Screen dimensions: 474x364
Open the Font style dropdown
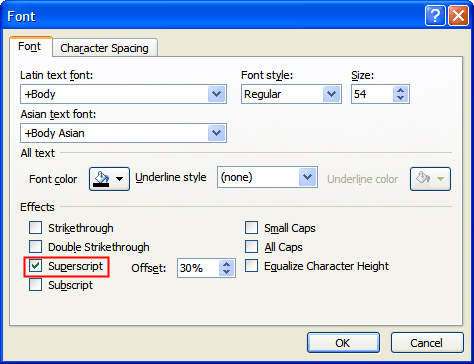[x=331, y=94]
